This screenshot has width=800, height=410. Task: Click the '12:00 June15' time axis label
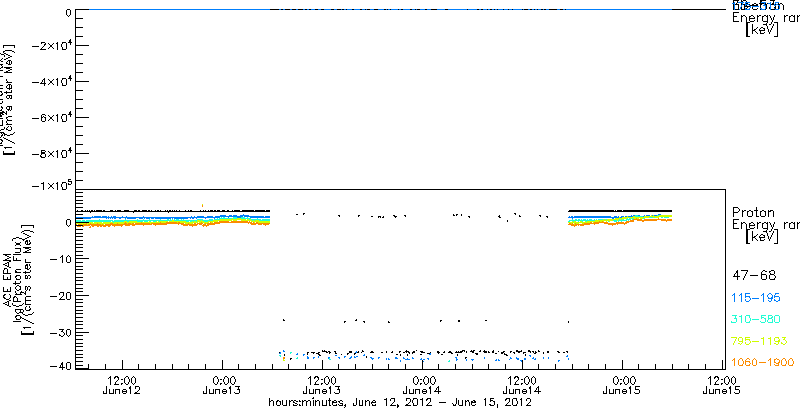point(721,386)
